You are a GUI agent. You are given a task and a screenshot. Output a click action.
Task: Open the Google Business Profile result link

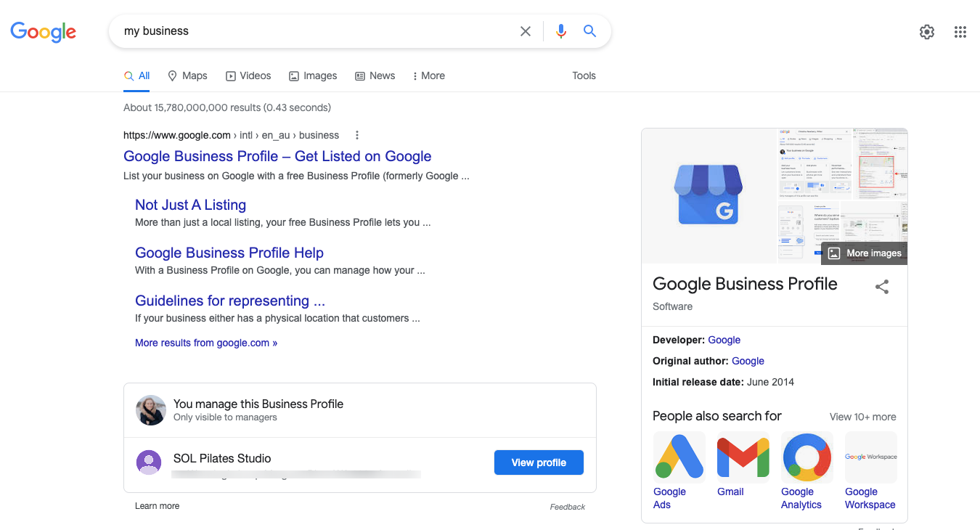[277, 156]
